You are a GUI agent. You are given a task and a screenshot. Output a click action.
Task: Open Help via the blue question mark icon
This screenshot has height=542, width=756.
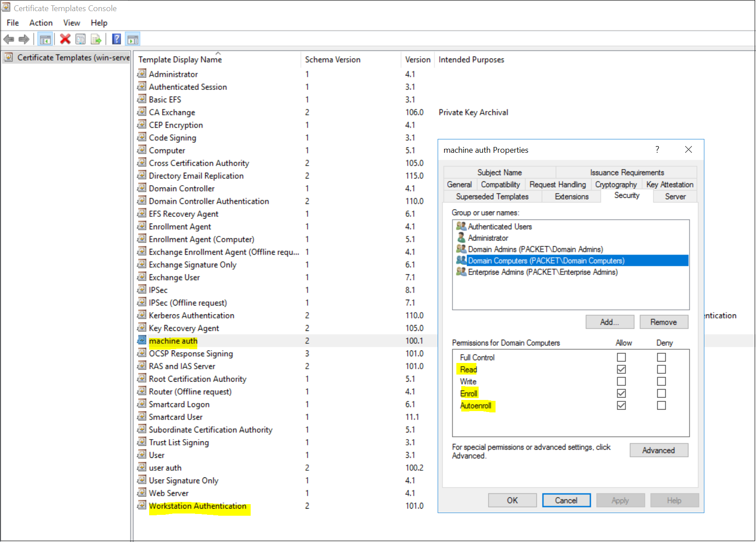(117, 39)
